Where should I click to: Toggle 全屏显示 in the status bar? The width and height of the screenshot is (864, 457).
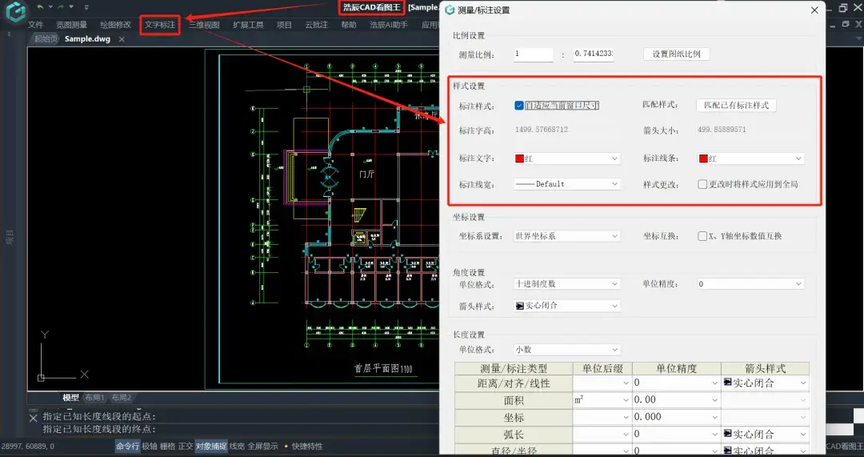(x=263, y=446)
